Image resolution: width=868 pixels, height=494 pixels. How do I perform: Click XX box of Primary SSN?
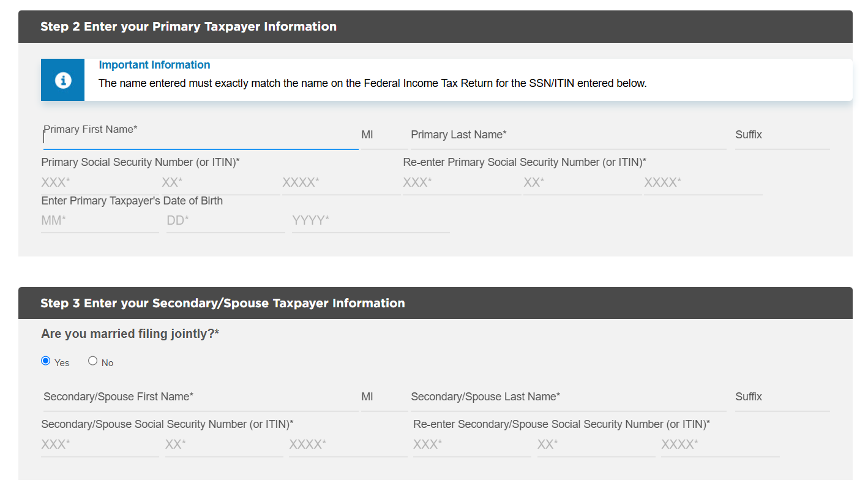220,182
